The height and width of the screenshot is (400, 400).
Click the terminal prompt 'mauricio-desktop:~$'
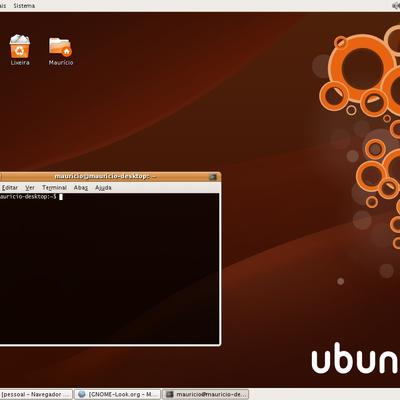pos(28,197)
